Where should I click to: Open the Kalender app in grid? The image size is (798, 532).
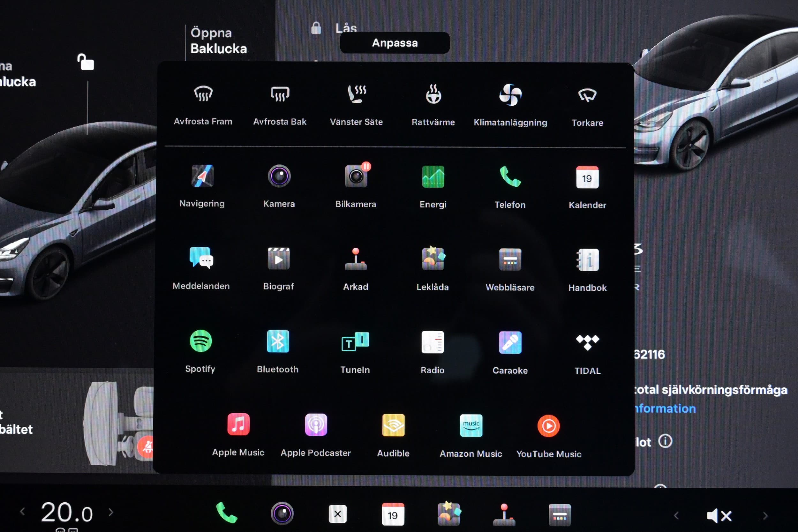(x=587, y=187)
